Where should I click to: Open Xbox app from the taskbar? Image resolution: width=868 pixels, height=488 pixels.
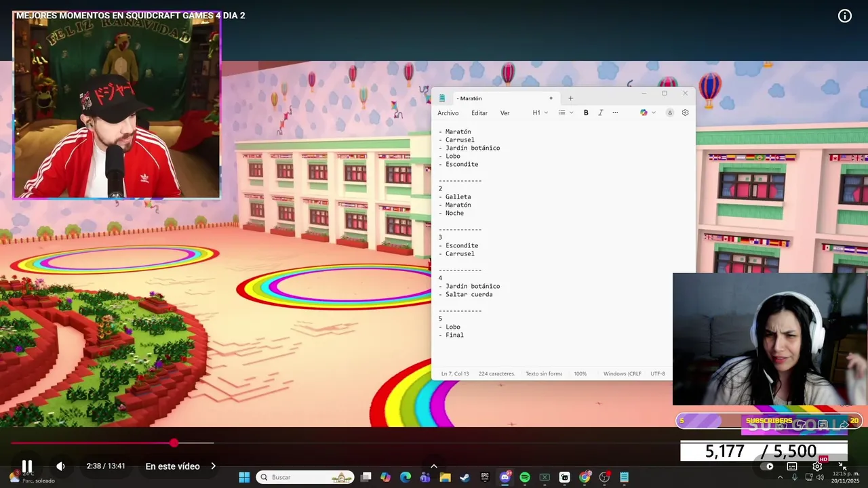[545, 477]
